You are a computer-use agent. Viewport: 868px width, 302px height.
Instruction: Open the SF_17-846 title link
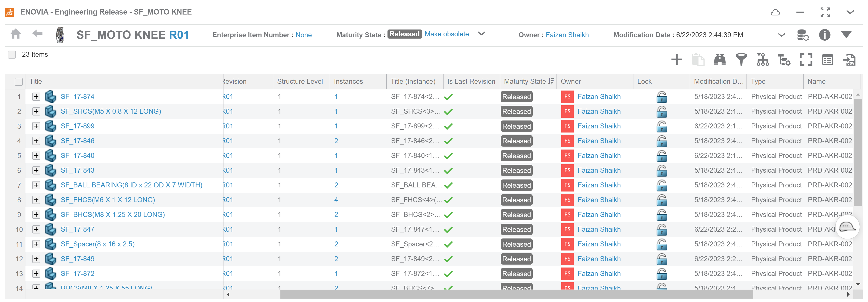tap(78, 141)
